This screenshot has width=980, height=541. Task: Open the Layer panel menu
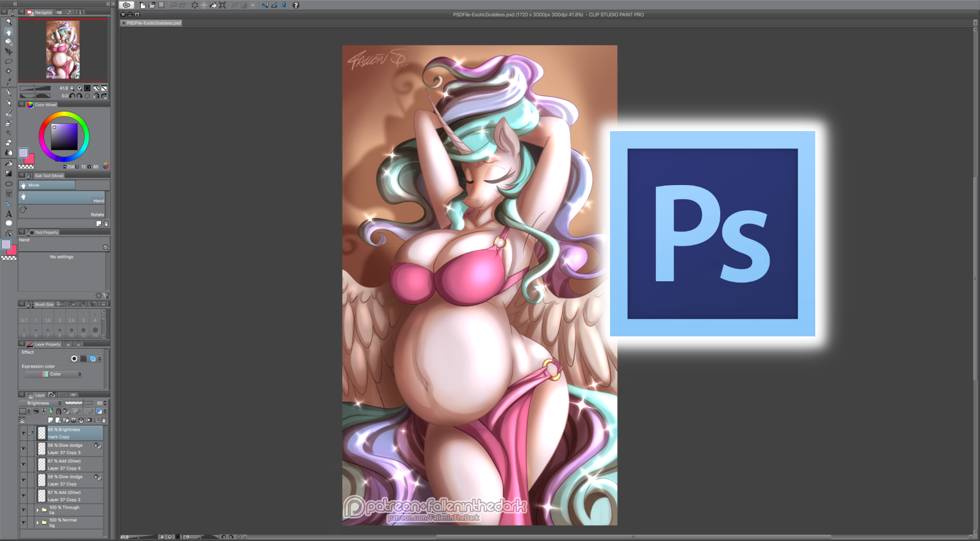tap(22, 395)
